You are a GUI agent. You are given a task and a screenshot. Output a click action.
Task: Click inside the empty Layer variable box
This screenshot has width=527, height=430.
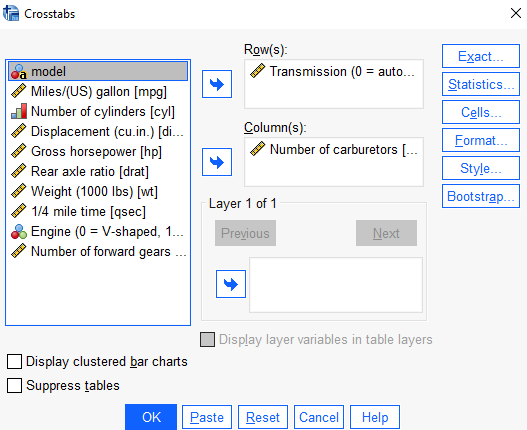point(336,285)
